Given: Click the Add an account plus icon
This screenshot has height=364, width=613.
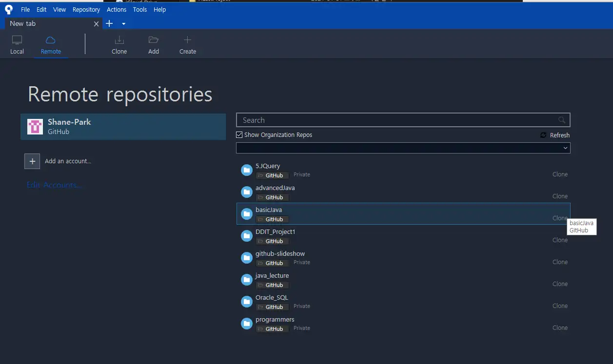Looking at the screenshot, I should point(32,161).
